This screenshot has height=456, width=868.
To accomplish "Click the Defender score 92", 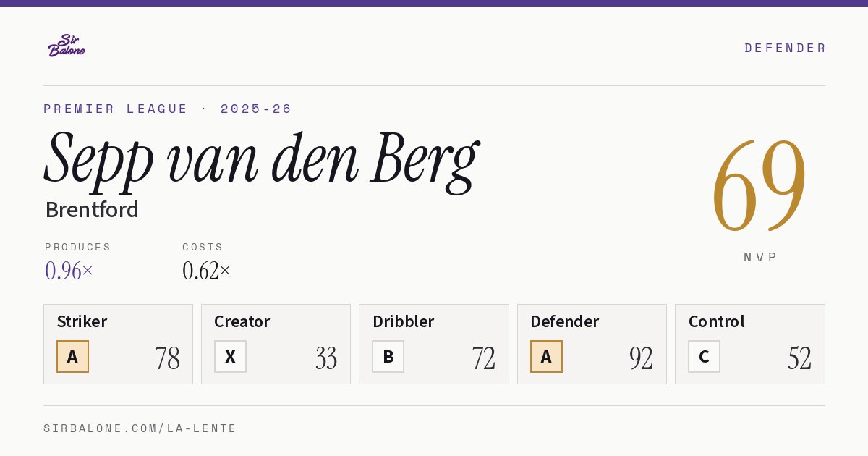I will click(x=641, y=358).
